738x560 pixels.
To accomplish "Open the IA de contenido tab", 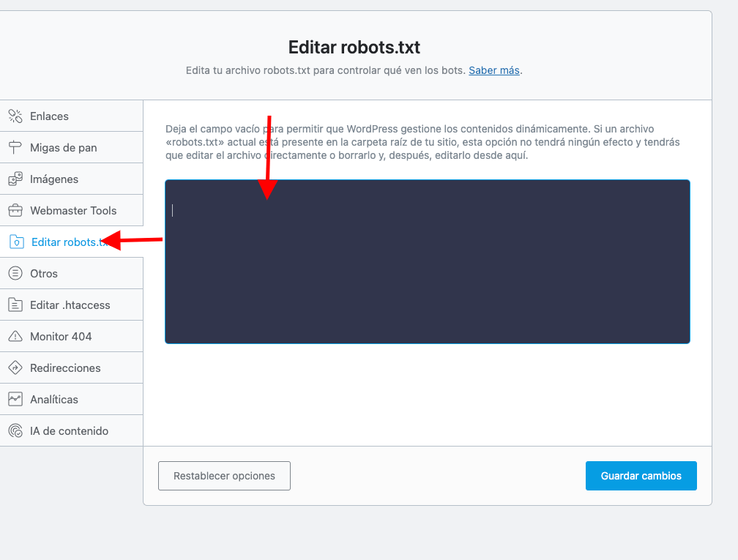I will tap(71, 430).
